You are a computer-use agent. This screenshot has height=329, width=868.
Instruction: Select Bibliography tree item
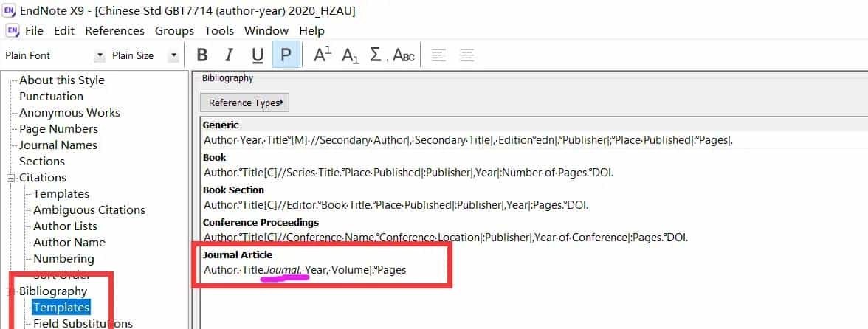pyautogui.click(x=53, y=291)
